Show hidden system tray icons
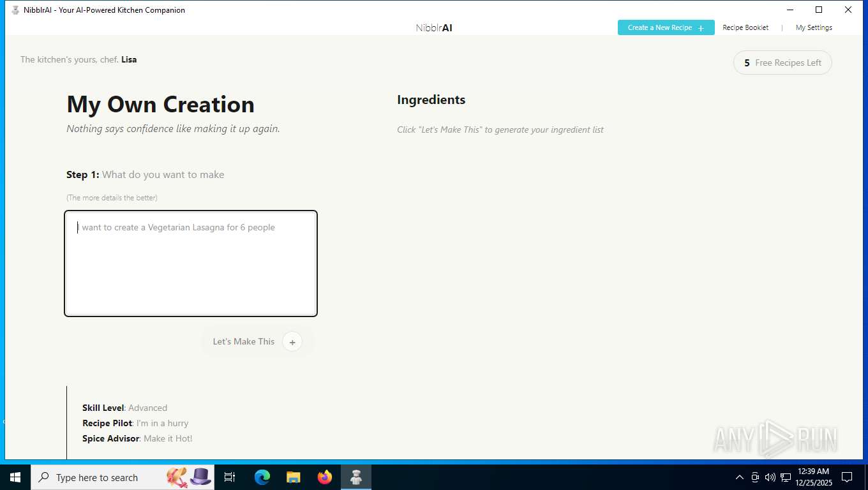This screenshot has height=490, width=868. [740, 477]
